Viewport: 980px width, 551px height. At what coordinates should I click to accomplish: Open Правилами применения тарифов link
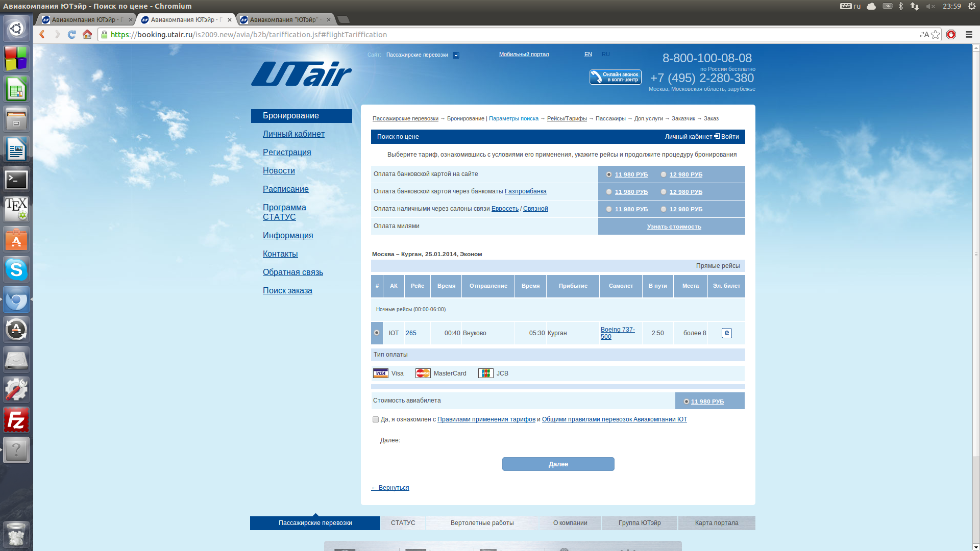click(486, 419)
